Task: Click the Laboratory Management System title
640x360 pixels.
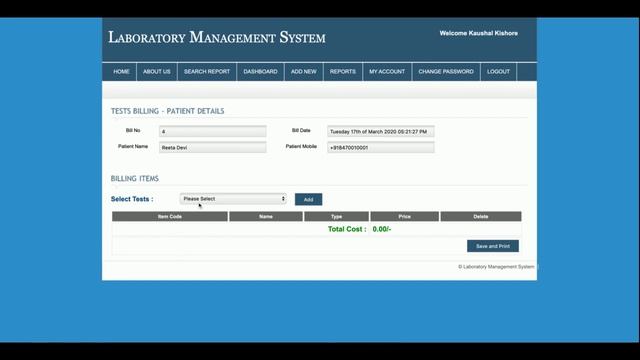Action: pos(217,38)
